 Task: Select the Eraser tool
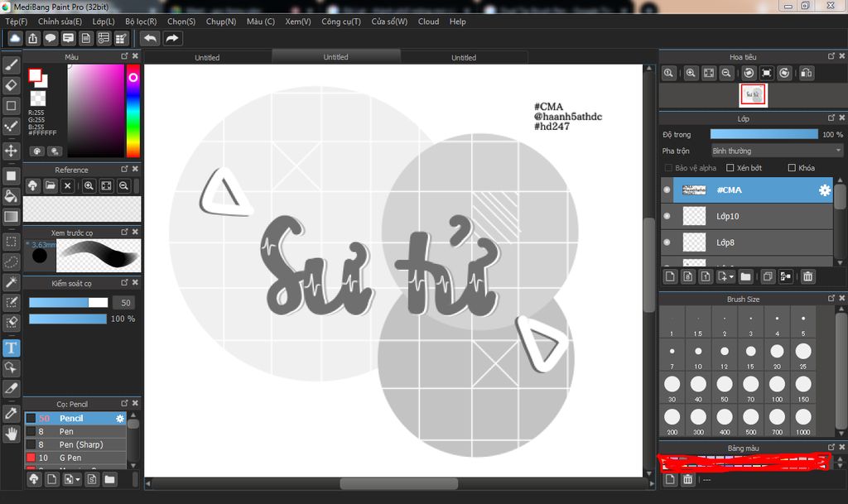tap(12, 85)
